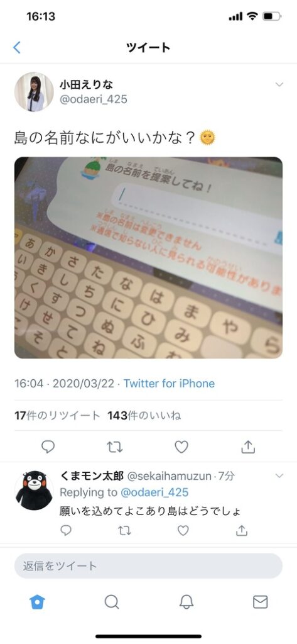
Task: Open the Search tab
Action: 112,602
